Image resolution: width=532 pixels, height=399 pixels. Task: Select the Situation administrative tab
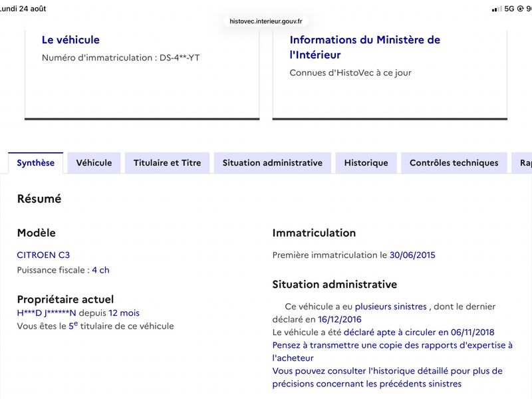[x=273, y=163]
